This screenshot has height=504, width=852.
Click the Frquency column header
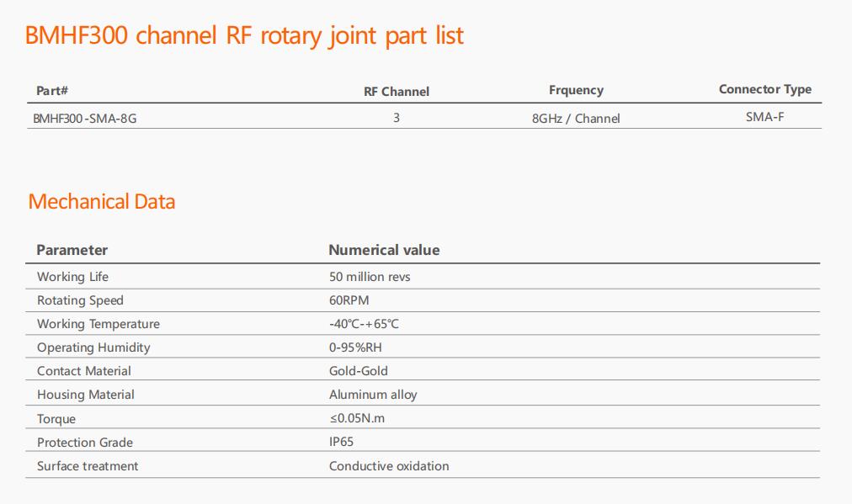576,90
